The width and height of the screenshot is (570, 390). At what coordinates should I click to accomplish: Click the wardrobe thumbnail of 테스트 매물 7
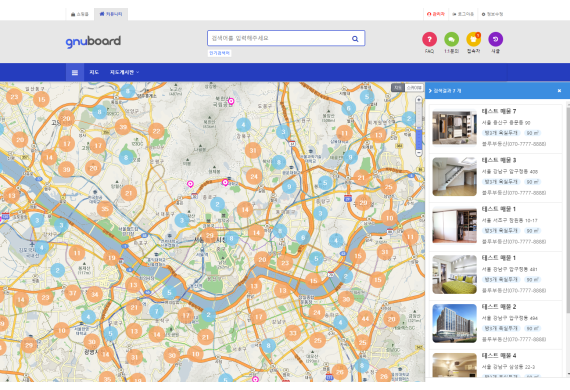(454, 128)
